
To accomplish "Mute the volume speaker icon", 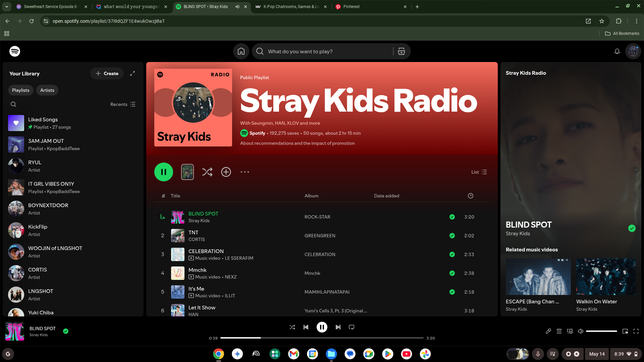I will (x=581, y=331).
